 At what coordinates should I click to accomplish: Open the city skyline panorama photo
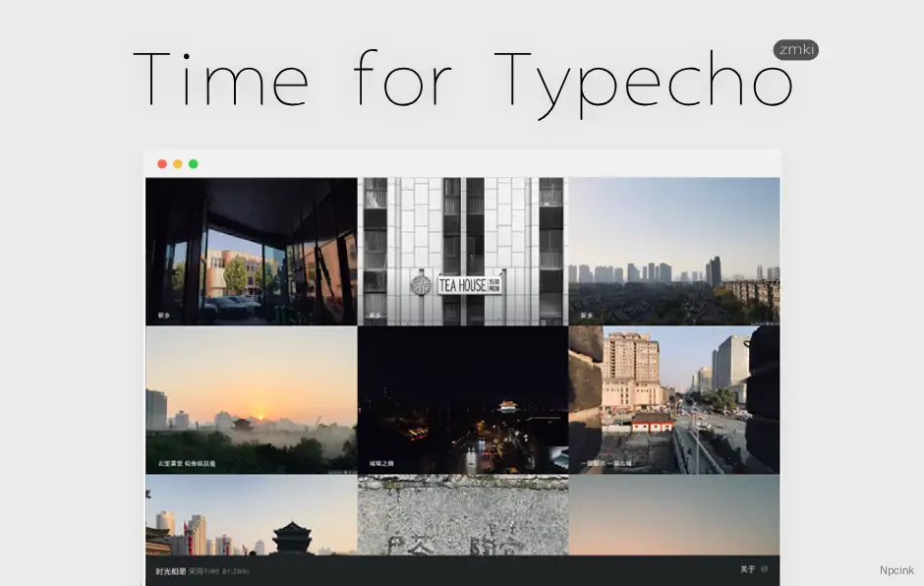click(674, 251)
